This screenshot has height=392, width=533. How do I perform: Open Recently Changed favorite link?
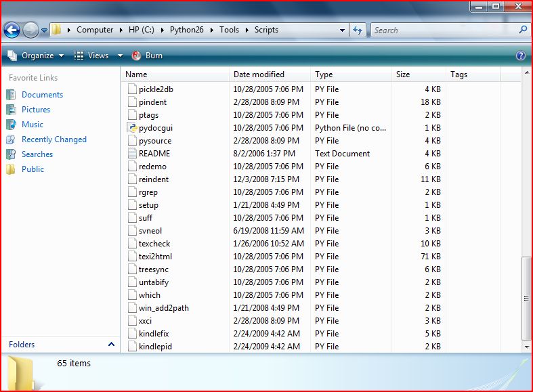54,139
